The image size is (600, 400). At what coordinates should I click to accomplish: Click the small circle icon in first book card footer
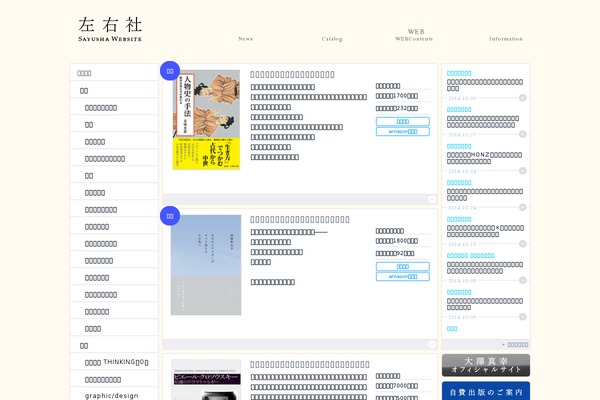tap(432, 199)
